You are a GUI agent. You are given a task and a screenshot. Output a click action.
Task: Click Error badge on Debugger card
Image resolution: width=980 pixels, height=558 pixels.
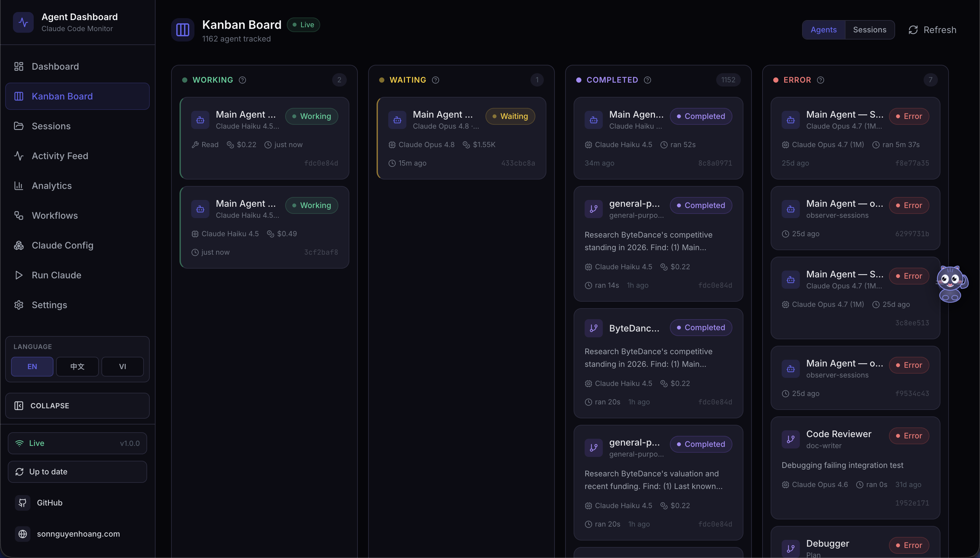click(x=909, y=545)
